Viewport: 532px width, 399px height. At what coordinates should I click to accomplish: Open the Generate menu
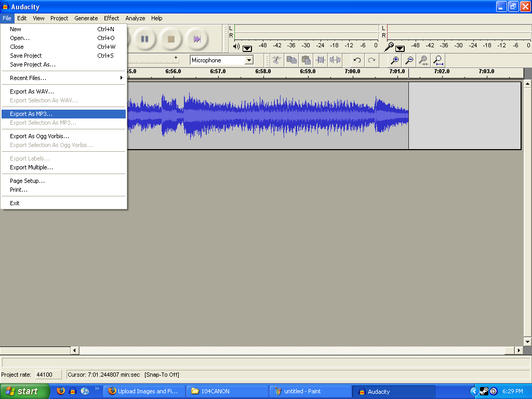[x=86, y=18]
